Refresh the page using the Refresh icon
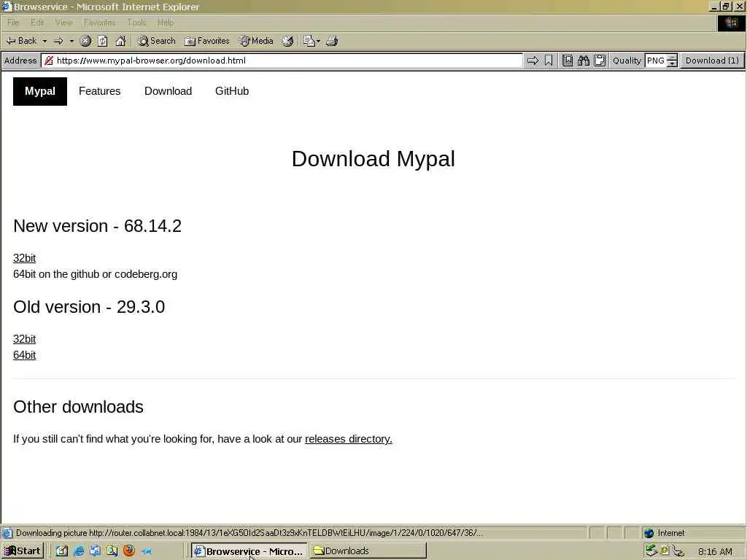The width and height of the screenshot is (747, 560). pos(103,41)
